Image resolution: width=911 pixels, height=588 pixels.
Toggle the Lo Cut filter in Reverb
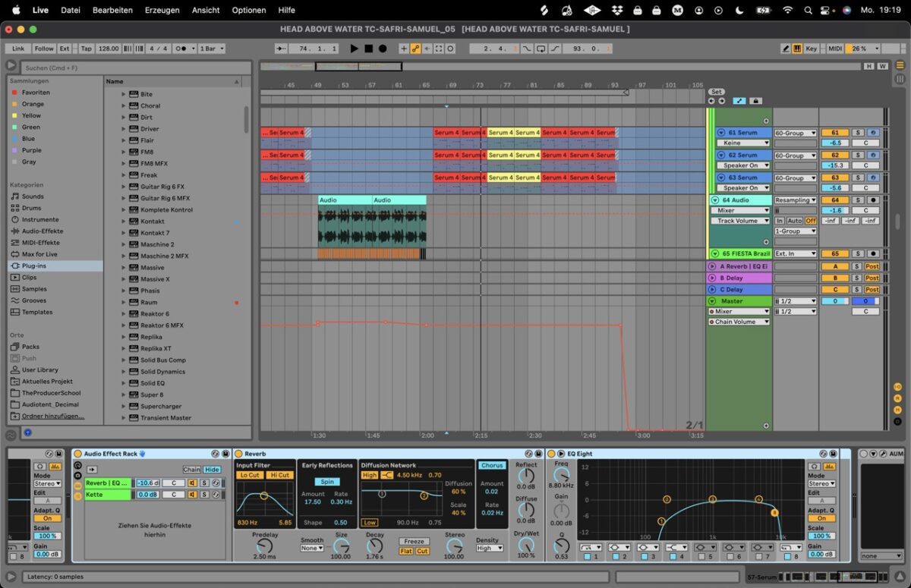point(250,475)
